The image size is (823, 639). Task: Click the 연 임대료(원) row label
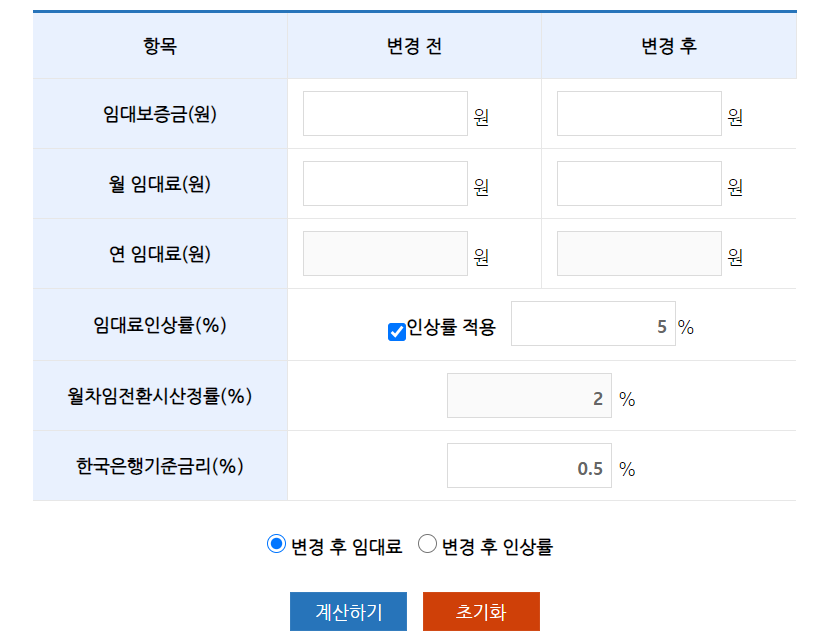tap(160, 254)
